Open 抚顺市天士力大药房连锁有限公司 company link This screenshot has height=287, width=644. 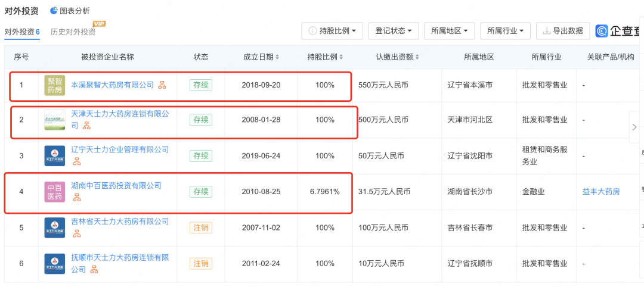click(120, 263)
